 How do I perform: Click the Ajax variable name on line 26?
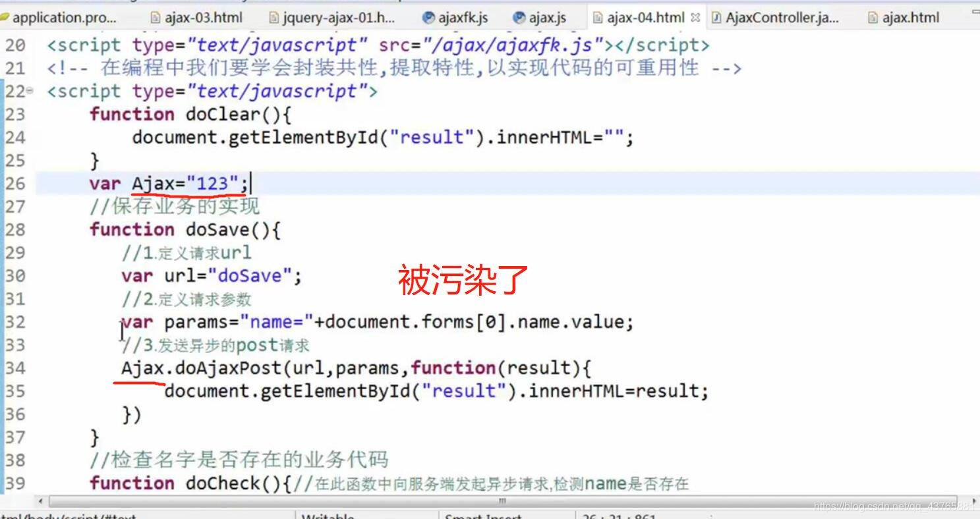point(153,183)
